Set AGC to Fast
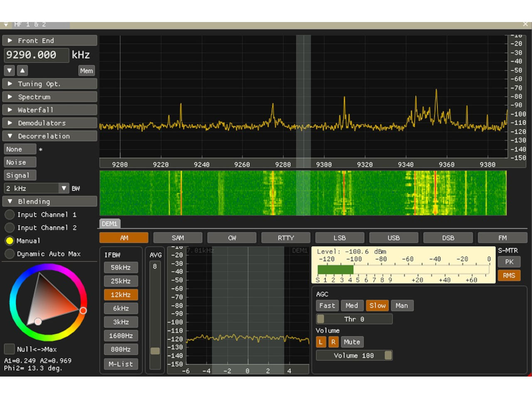The image size is (532, 399). [327, 305]
